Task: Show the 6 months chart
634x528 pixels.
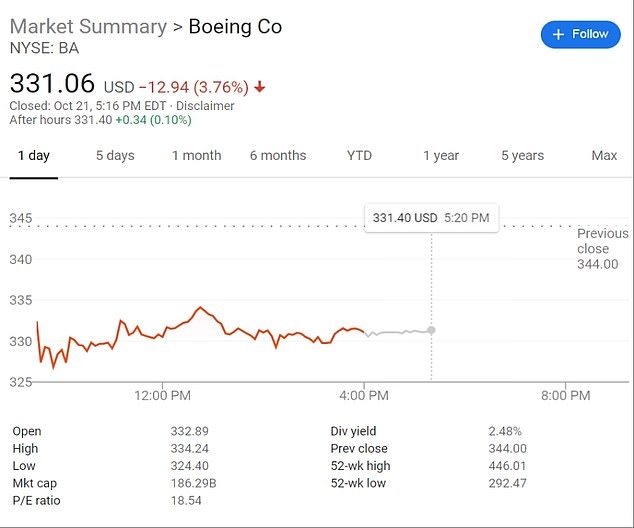Action: [278, 156]
